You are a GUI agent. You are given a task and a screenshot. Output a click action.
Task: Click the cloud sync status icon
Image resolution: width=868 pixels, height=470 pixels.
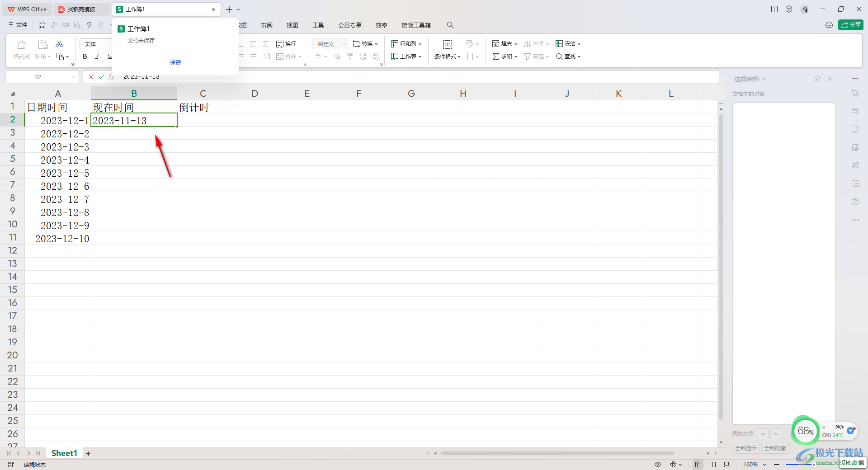829,25
